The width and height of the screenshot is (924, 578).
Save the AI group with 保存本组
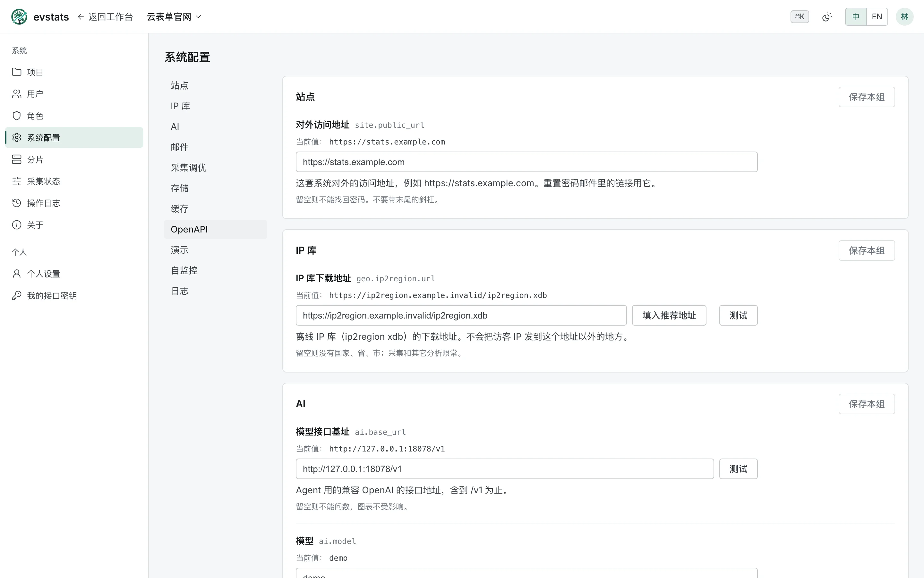pos(866,404)
